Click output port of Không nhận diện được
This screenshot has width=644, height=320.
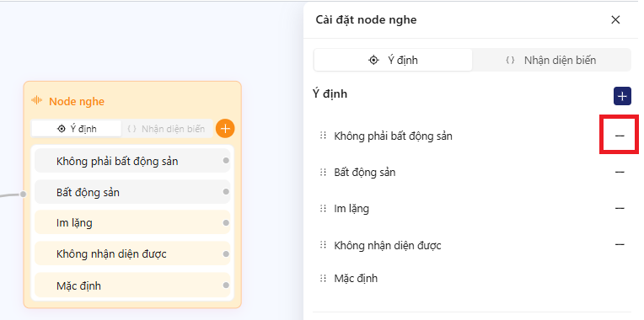tap(226, 254)
